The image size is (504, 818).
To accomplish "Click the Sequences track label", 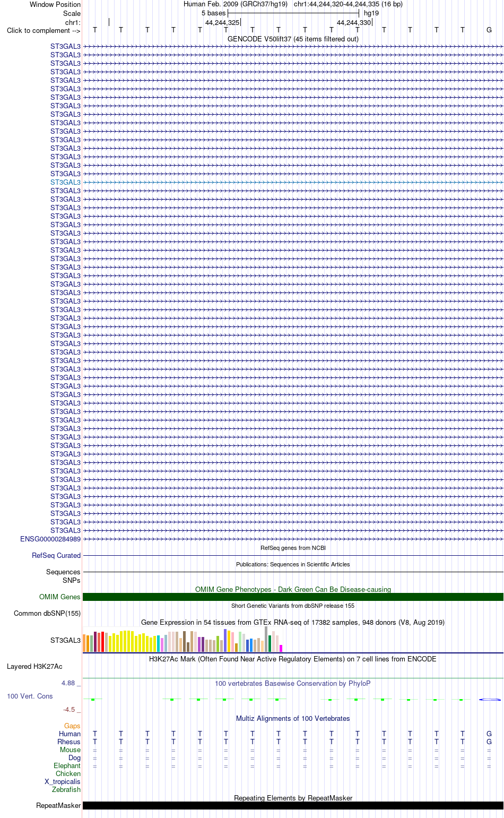I will coord(63,572).
